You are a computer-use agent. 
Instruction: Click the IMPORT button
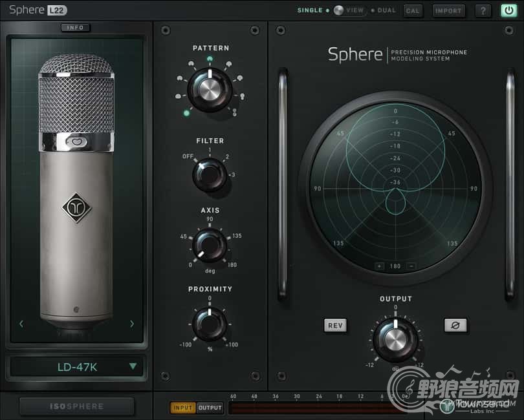(448, 11)
